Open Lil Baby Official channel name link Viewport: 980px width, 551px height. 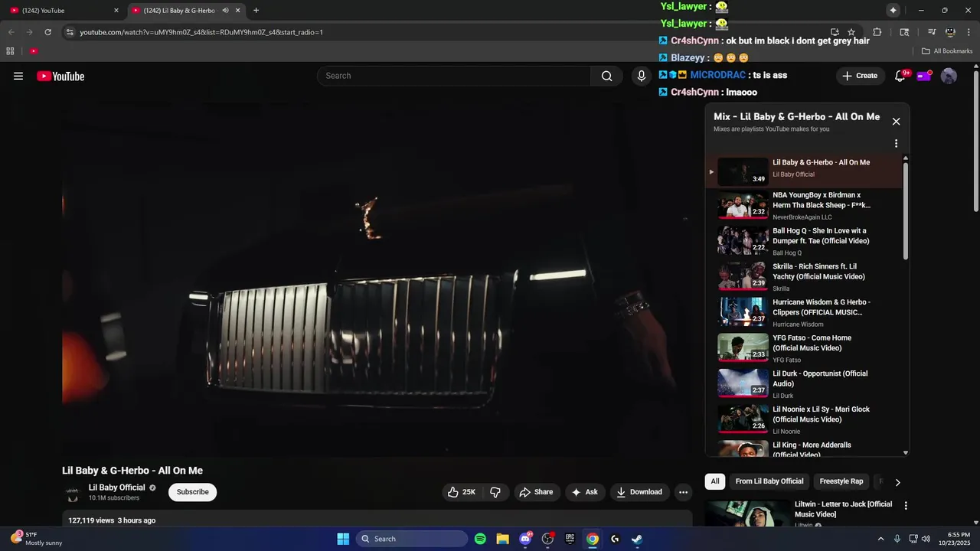(x=116, y=487)
